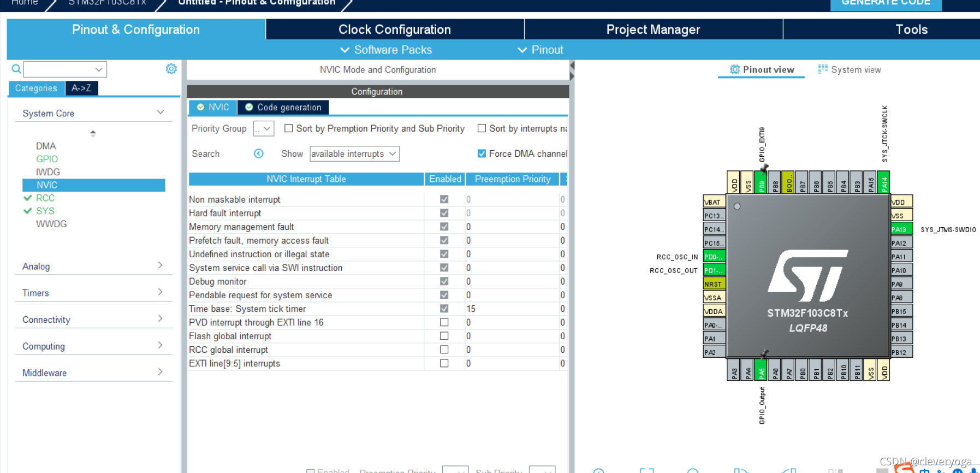Click the System tick timer priority value 15

[x=471, y=309]
